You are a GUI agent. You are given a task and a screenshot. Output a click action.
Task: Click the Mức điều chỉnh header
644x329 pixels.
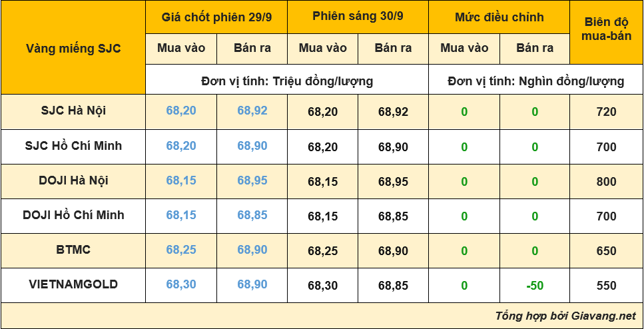(499, 17)
